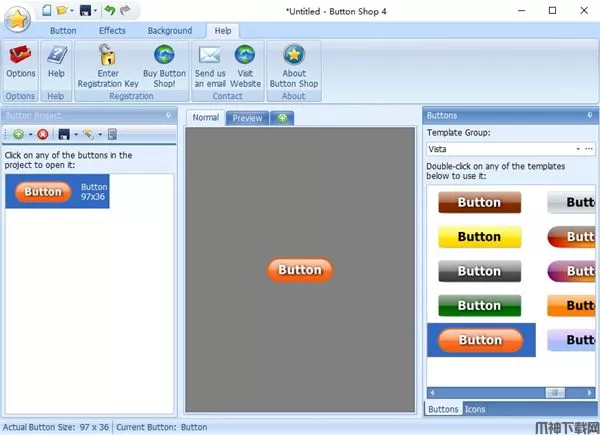Select the brown Button template

click(x=479, y=202)
